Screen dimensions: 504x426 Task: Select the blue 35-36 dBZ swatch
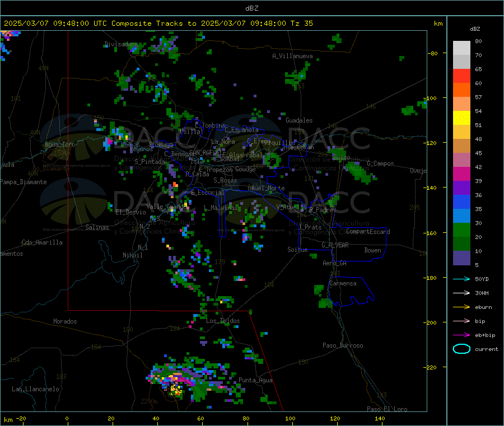click(461, 202)
